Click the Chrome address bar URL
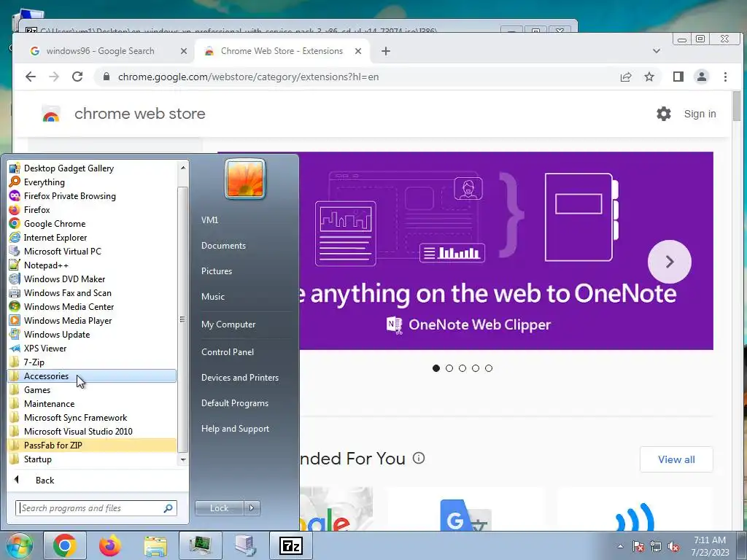Image resolution: width=747 pixels, height=560 pixels. click(248, 77)
